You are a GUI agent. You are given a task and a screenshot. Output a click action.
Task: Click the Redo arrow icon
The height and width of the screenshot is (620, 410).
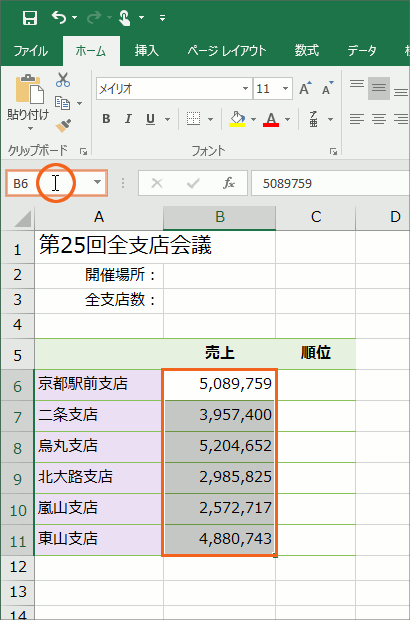pos(94,17)
